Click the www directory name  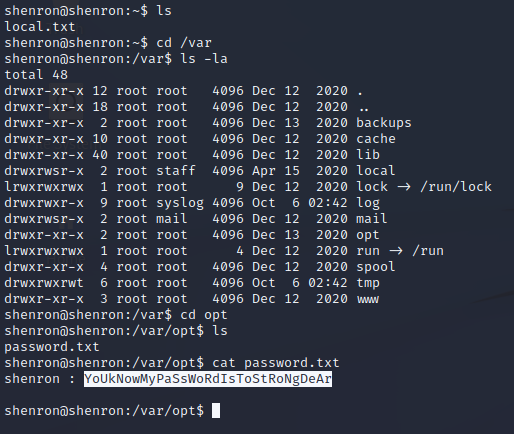(368, 299)
